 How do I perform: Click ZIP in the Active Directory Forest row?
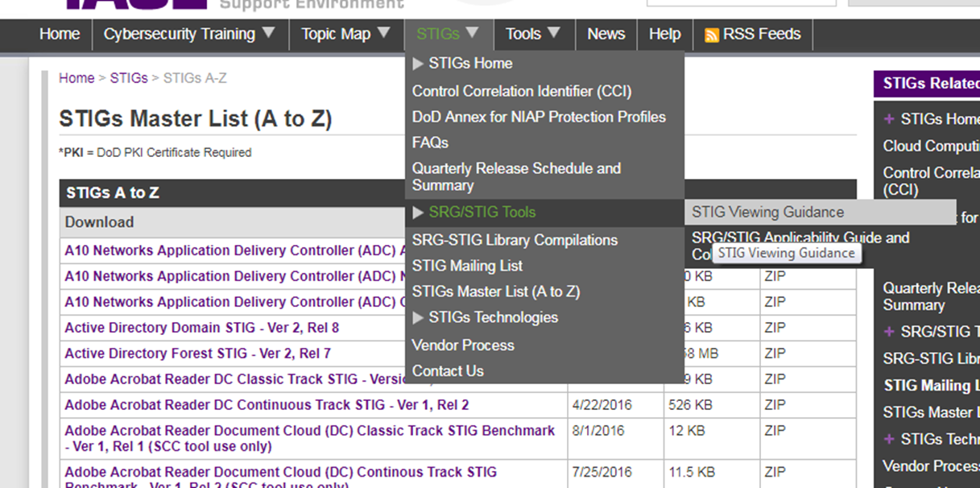[x=775, y=354]
